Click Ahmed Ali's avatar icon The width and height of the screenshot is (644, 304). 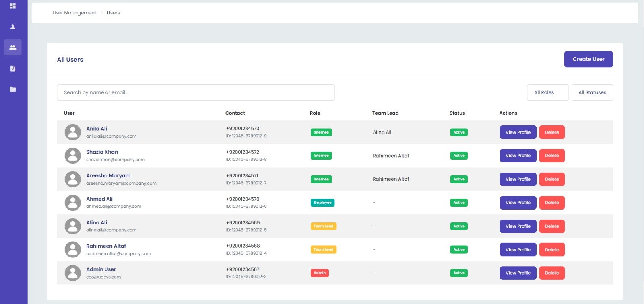73,203
